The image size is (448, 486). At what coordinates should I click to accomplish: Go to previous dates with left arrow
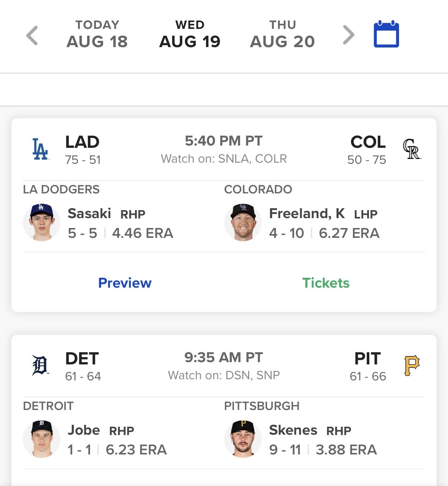pos(32,35)
